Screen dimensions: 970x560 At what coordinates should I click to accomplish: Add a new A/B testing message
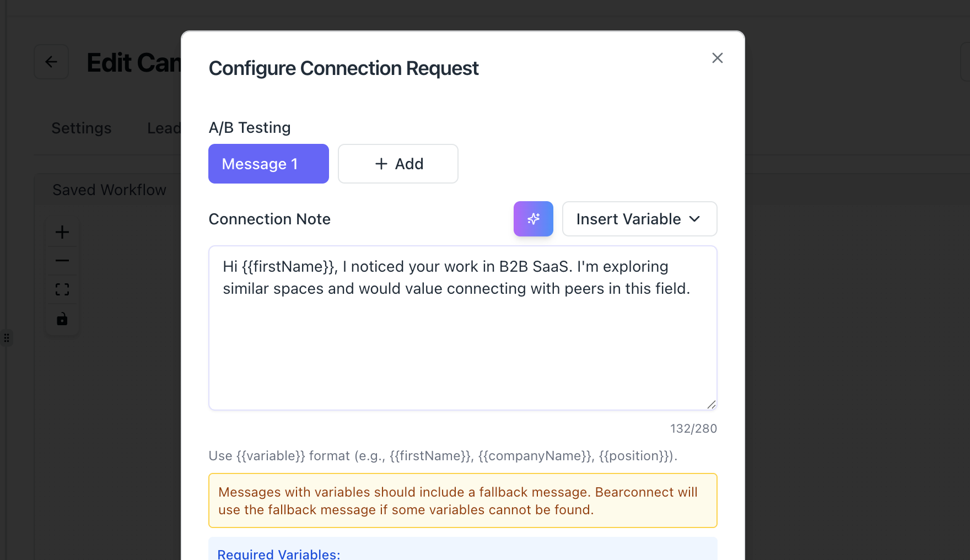398,164
